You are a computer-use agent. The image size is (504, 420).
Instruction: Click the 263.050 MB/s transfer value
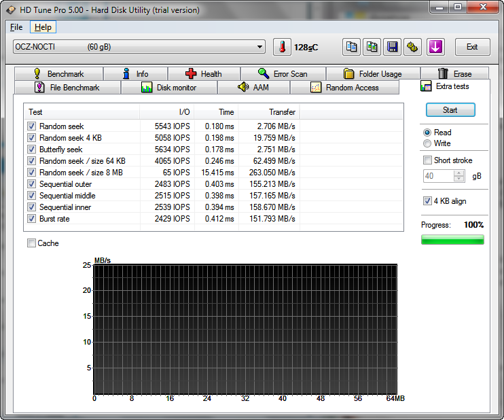coord(272,173)
